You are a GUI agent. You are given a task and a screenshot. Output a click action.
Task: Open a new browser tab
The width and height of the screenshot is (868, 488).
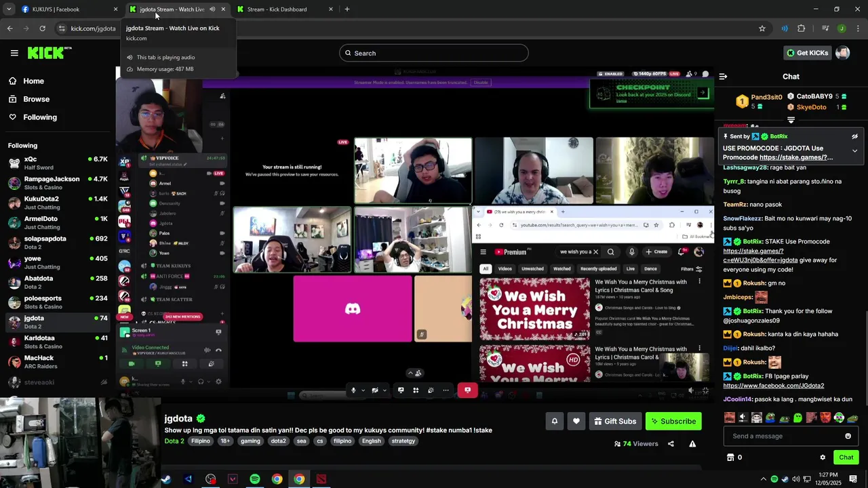pos(347,9)
